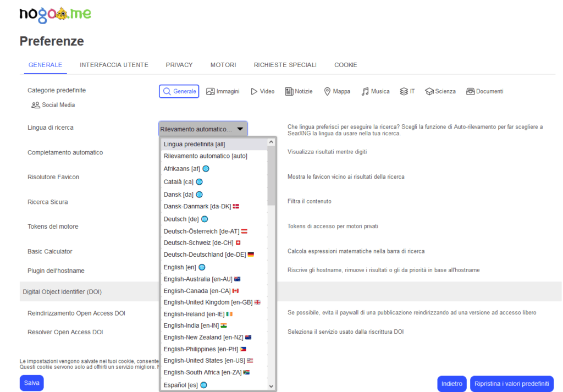The height and width of the screenshot is (392, 563).
Task: Select Deutsch [de] language
Action: [x=214, y=219]
